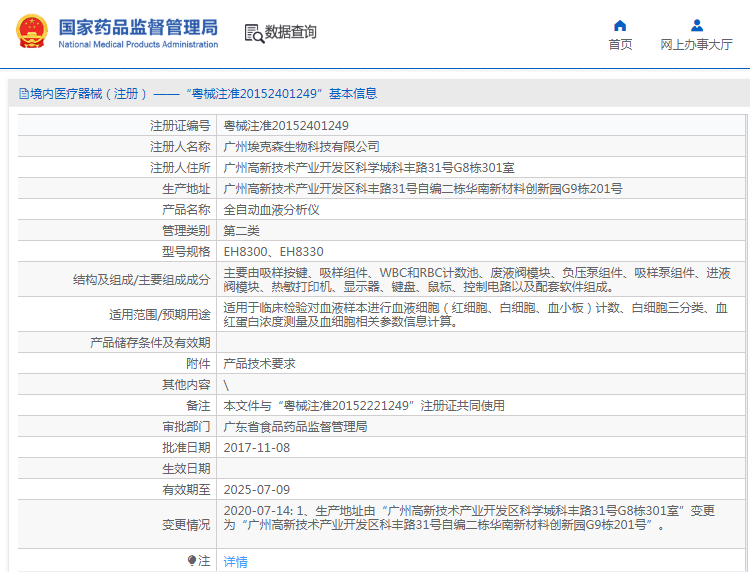Click the 首页 house icon
This screenshot has height=572, width=750.
(620, 25)
